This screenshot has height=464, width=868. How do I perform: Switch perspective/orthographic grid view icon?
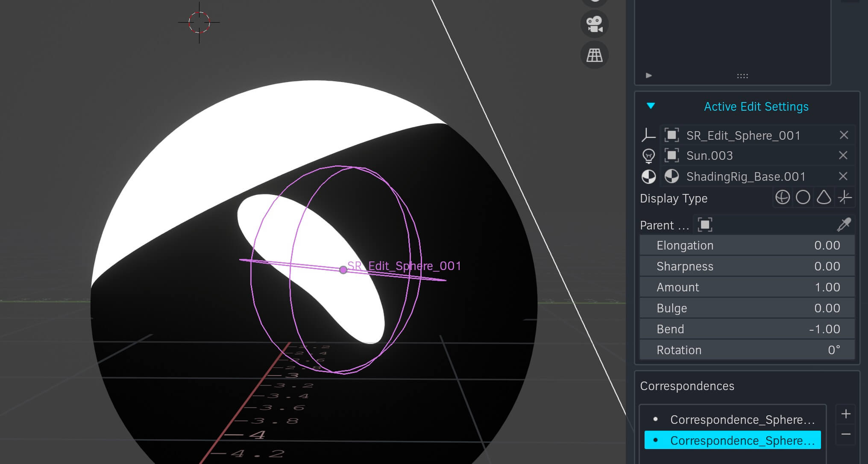pos(594,55)
